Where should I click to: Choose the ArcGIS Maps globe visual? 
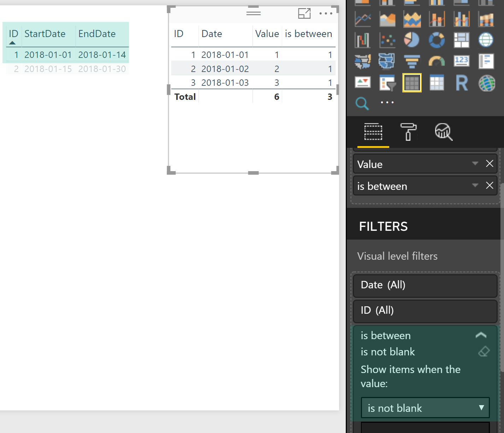tap(486, 83)
